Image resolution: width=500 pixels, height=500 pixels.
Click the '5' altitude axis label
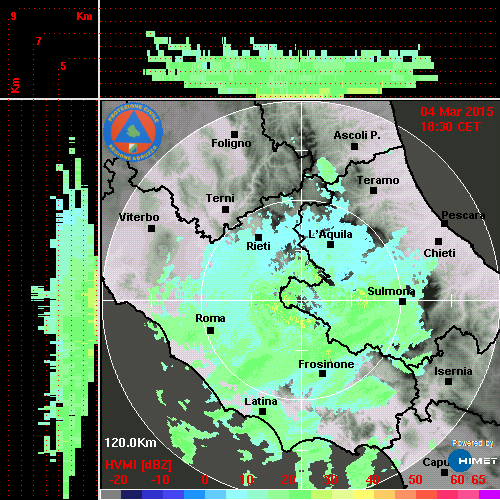point(63,66)
